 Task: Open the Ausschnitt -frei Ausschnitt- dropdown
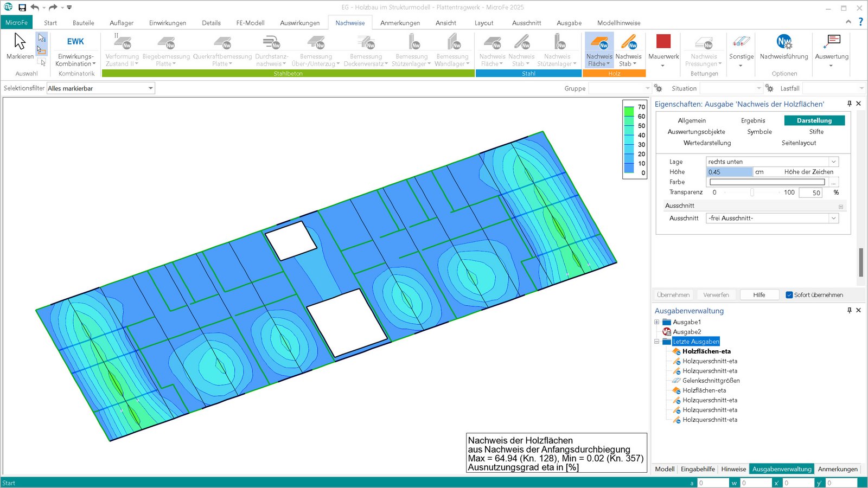click(x=833, y=218)
